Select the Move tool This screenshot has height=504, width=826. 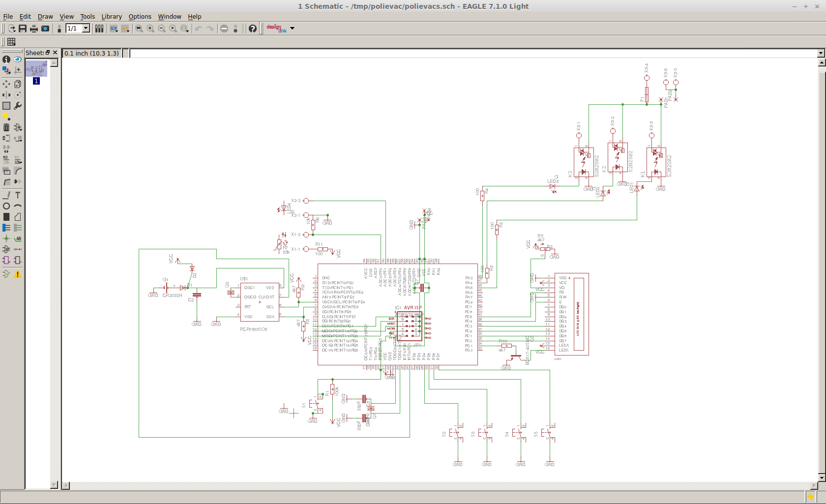pyautogui.click(x=6, y=84)
